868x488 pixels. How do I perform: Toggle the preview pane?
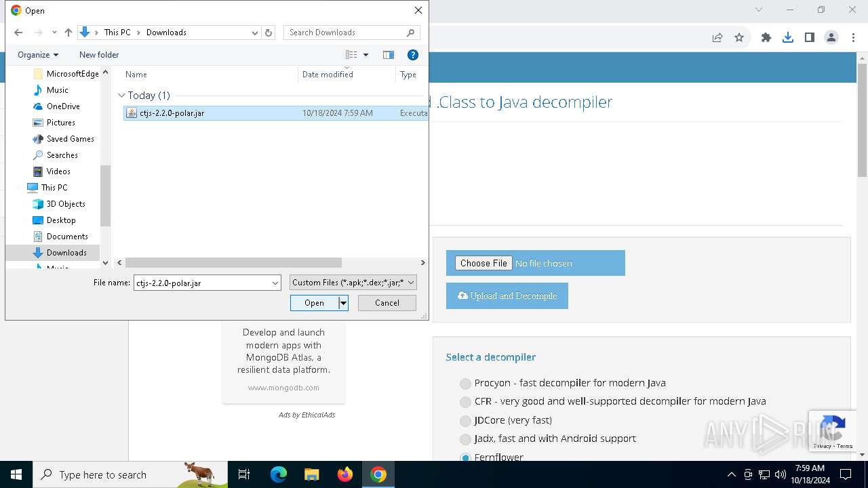click(389, 55)
